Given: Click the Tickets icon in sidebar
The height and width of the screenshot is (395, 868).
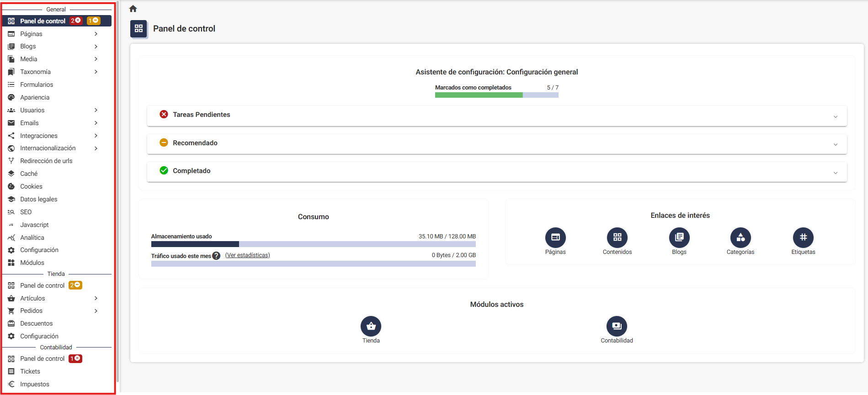Looking at the screenshot, I should click(x=11, y=371).
